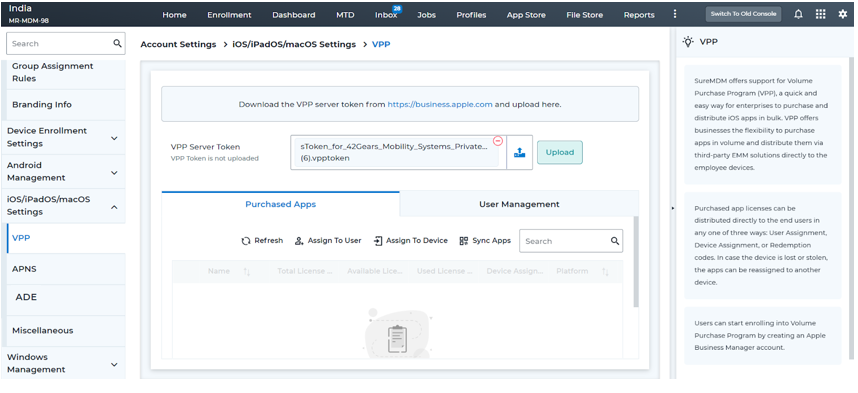Open the notifications bell icon
This screenshot has height=393, width=858.
coord(798,14)
